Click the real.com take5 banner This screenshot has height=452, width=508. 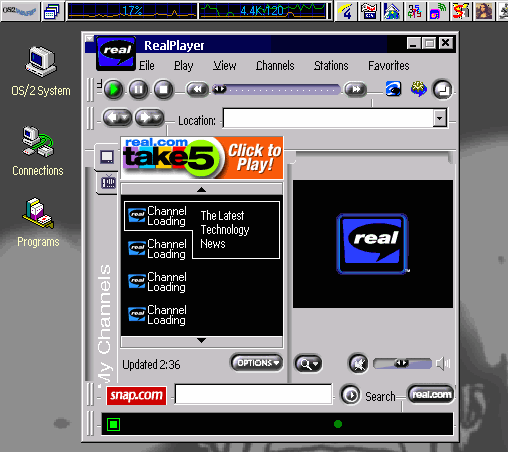202,158
